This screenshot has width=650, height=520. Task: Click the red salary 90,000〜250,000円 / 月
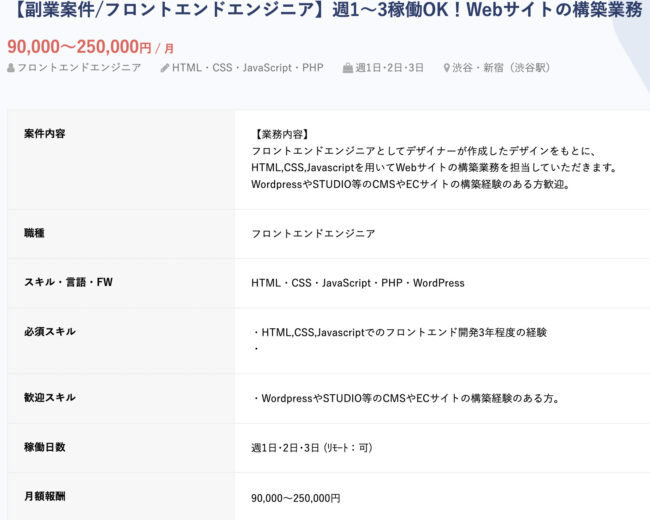pos(90,47)
